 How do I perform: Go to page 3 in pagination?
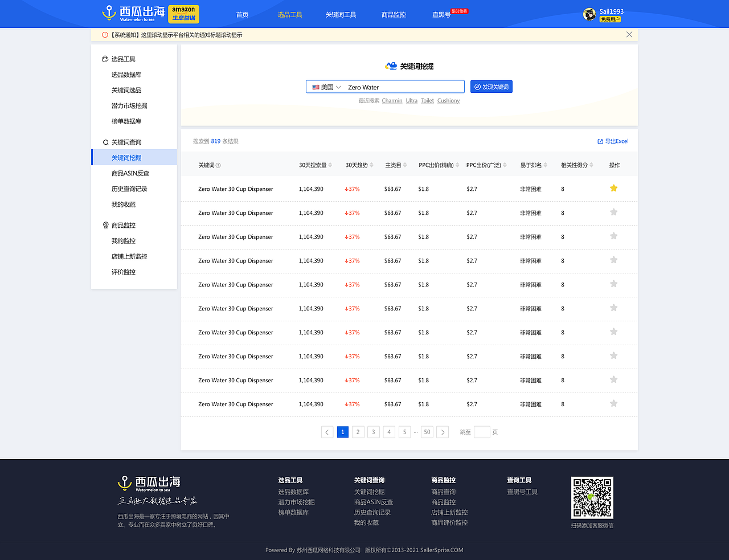pos(374,432)
